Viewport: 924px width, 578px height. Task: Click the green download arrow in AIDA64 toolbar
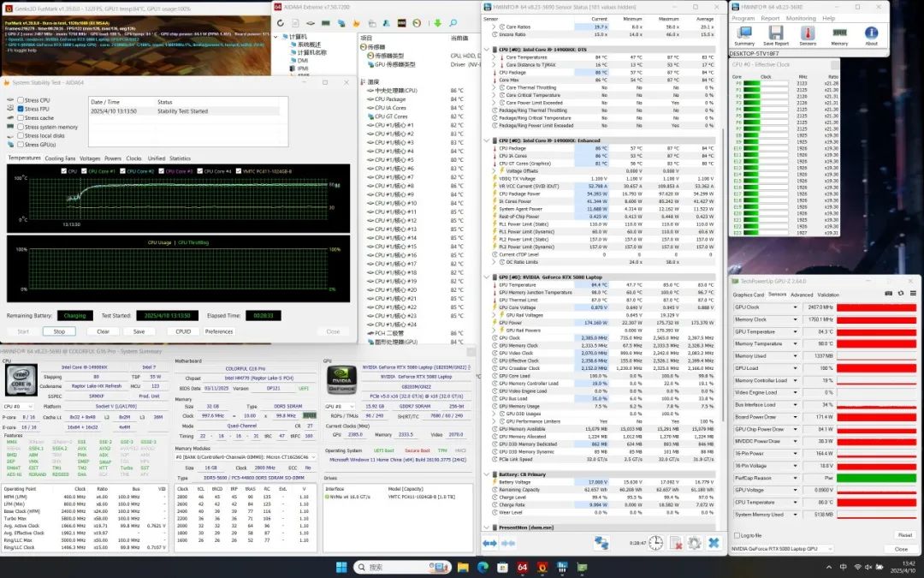(x=437, y=23)
